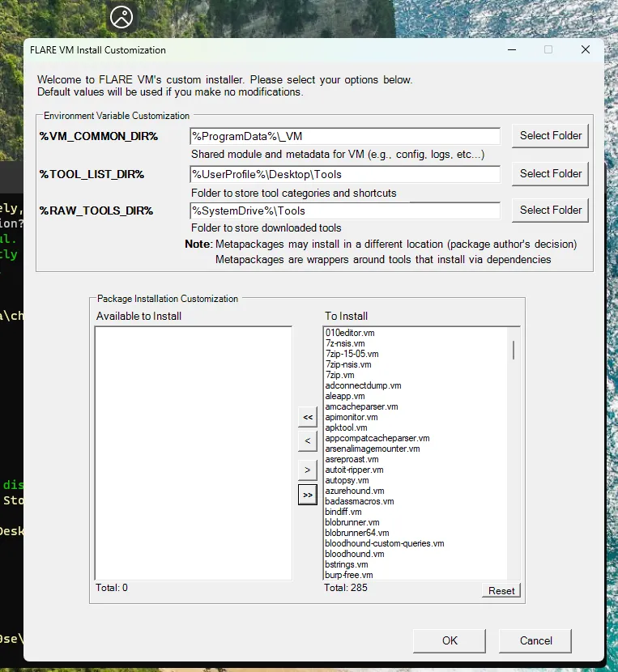Select asreproast.vm package
The height and width of the screenshot is (672, 618).
(x=352, y=459)
